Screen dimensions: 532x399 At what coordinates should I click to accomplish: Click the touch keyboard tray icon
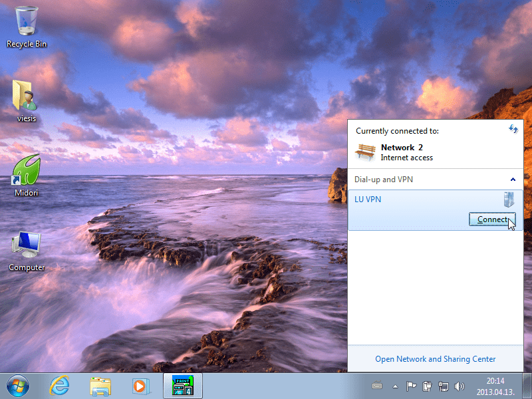[x=377, y=386]
